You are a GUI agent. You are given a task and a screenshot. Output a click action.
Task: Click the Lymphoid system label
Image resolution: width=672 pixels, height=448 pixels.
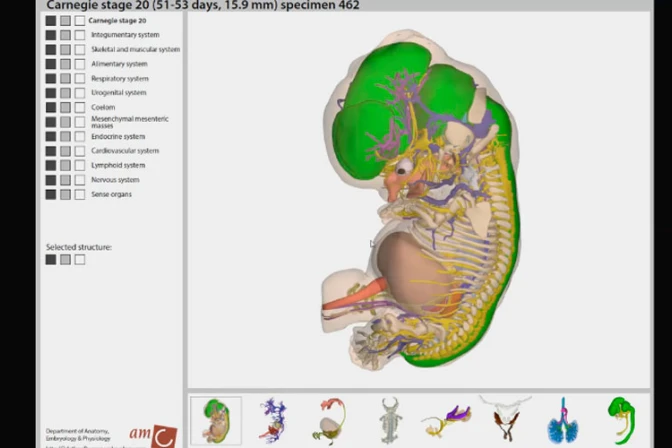pos(118,165)
